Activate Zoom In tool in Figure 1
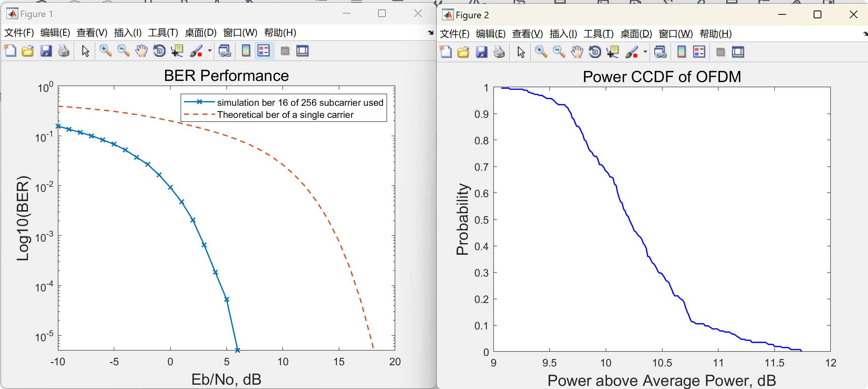This screenshot has height=389, width=868. [105, 51]
